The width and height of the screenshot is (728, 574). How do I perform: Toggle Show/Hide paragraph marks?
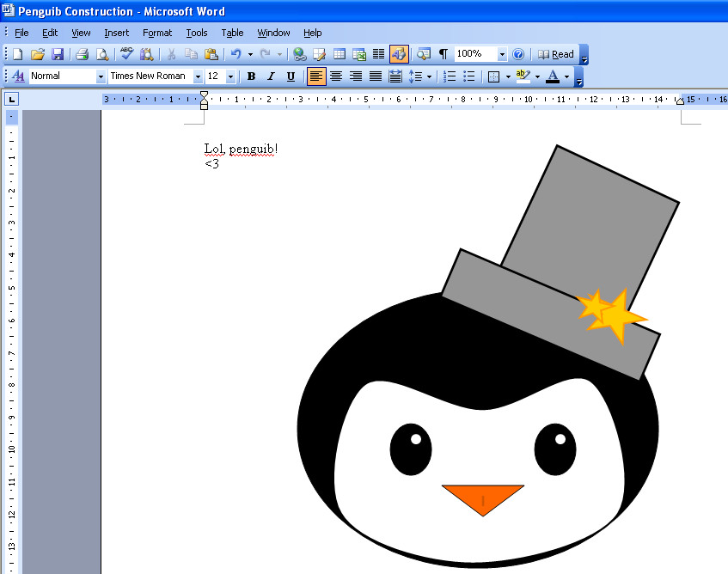pos(442,53)
